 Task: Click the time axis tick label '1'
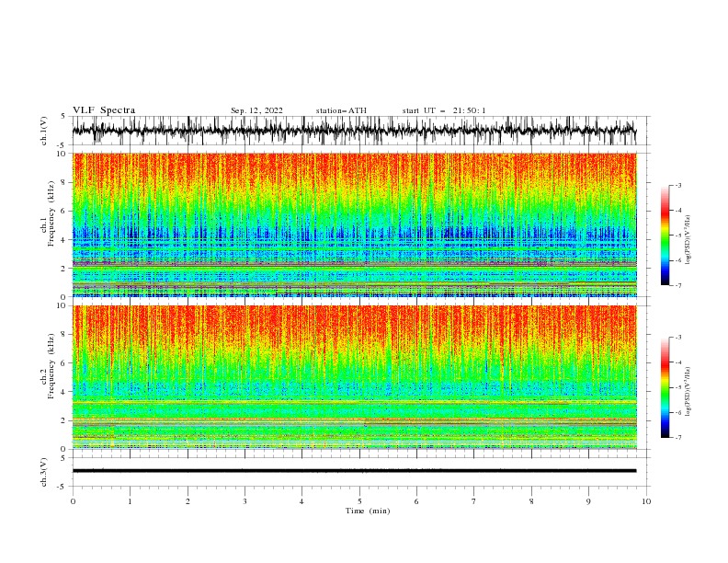[130, 501]
